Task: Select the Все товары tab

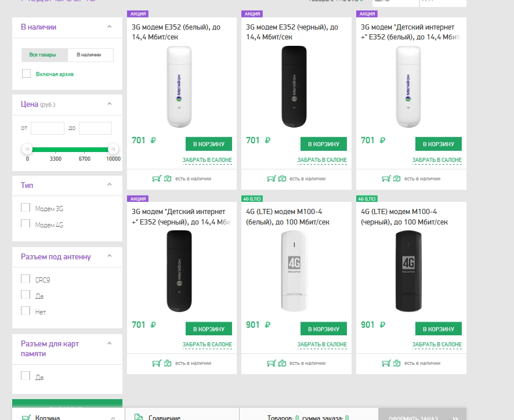Action: [43, 55]
